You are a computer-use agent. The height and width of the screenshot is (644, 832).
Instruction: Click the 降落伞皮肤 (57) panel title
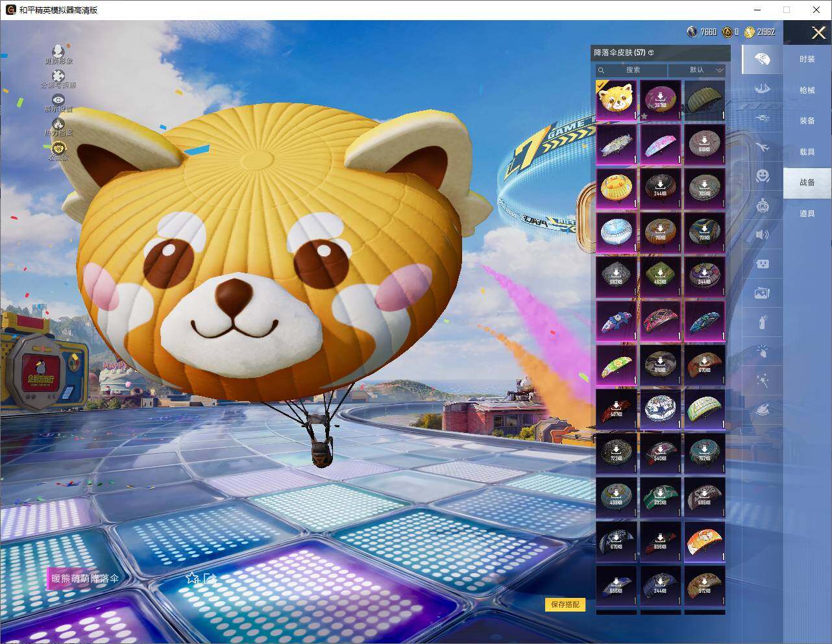coord(619,53)
